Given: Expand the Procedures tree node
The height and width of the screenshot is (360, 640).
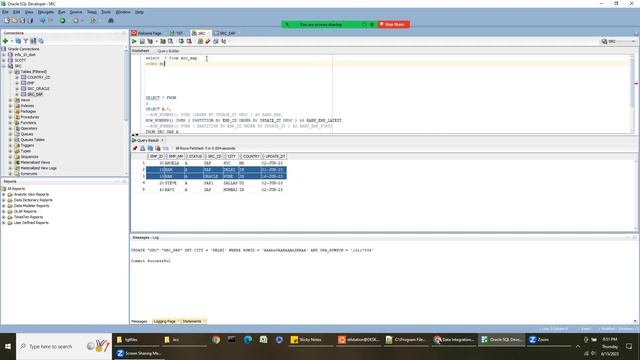Looking at the screenshot, I should (11, 117).
